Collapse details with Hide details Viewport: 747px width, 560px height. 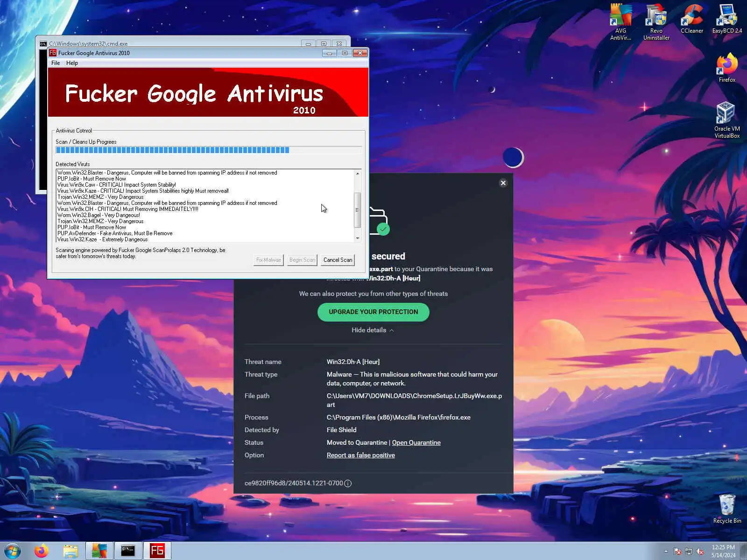coord(373,330)
